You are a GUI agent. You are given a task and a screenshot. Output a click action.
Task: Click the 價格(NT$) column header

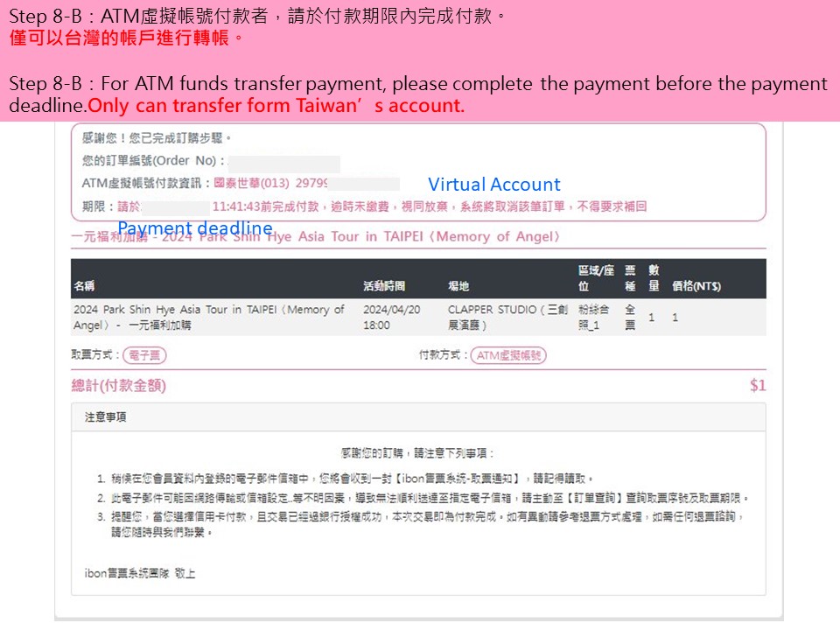point(696,285)
